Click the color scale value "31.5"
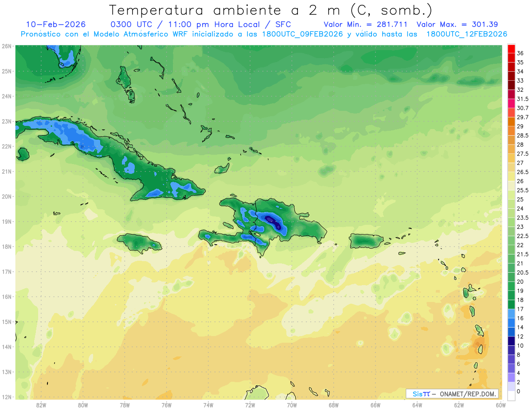Screen dimensions: 532x411 [x=523, y=99]
